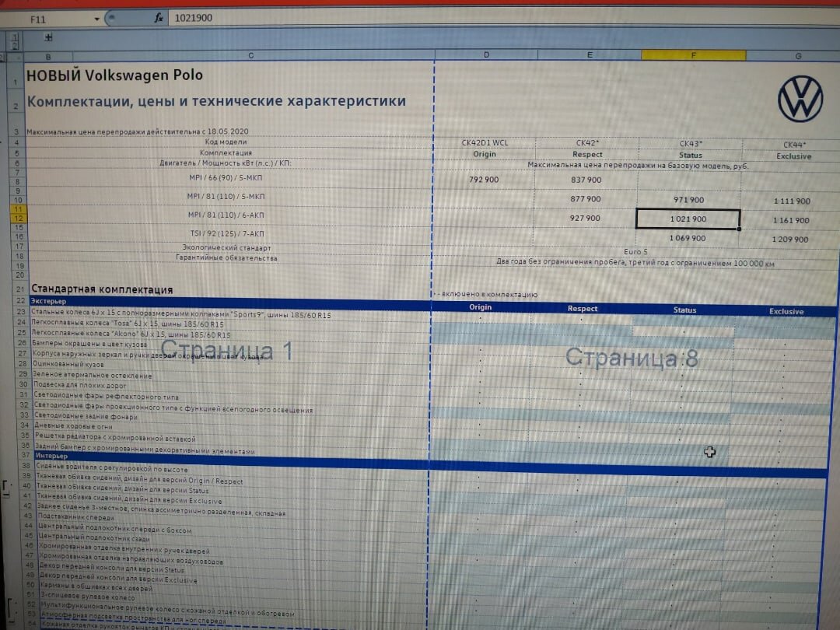The width and height of the screenshot is (840, 630).
Task: Select engine row MPI / 81 (110) / 5-МКП
Action: (x=226, y=196)
